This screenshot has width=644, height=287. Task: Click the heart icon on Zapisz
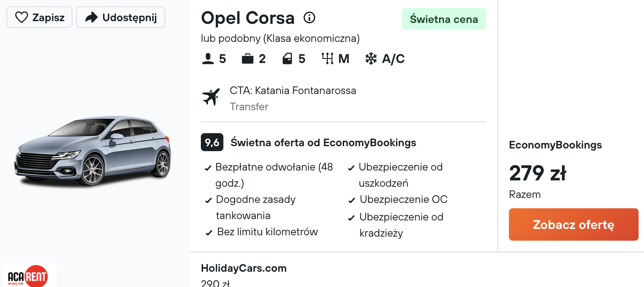(22, 18)
